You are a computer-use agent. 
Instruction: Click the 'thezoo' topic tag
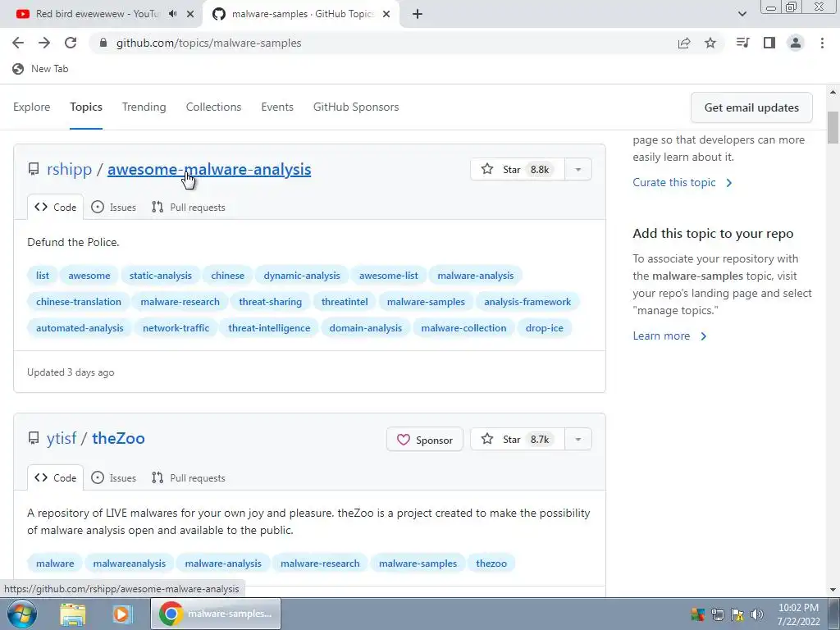(x=491, y=564)
